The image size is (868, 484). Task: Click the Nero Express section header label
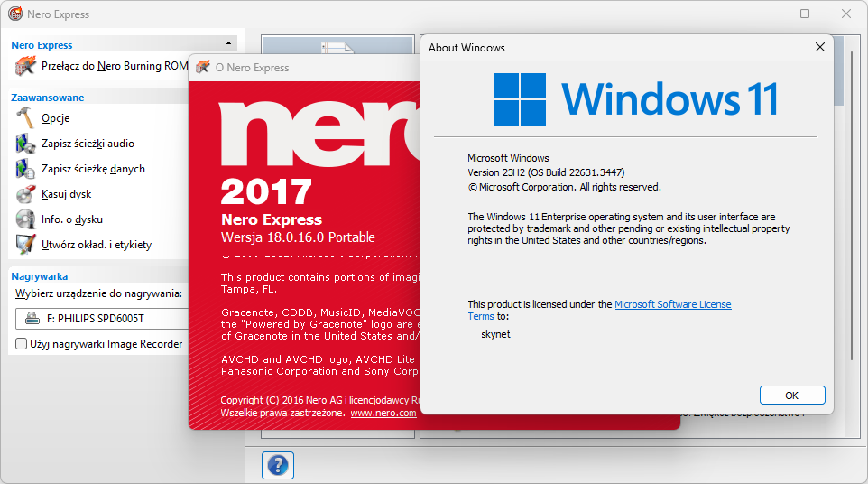pos(42,45)
